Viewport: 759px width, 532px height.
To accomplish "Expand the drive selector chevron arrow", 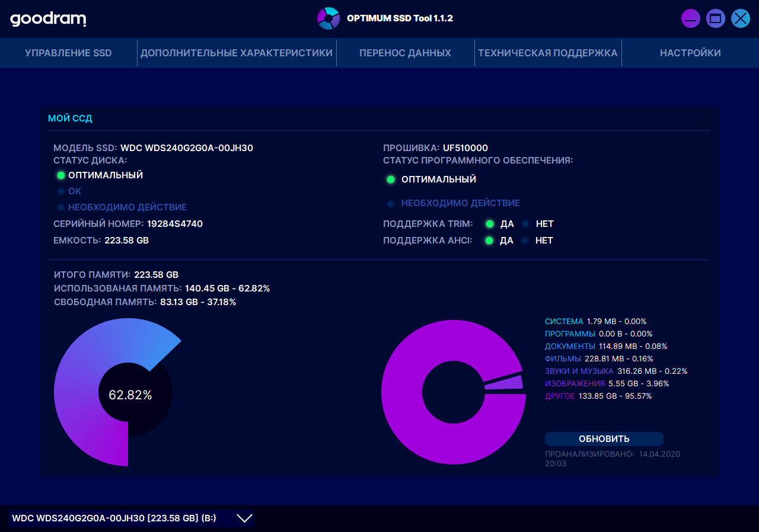I will click(245, 518).
